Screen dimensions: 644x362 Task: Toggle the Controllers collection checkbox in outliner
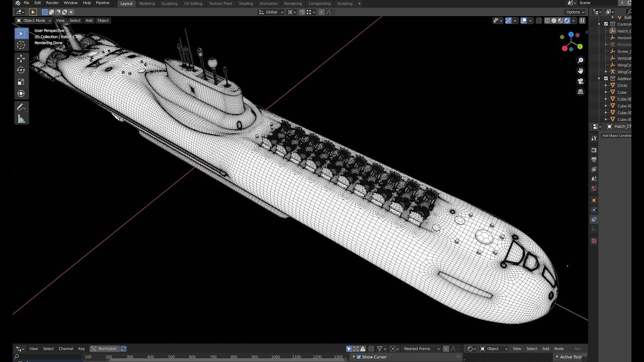606,24
